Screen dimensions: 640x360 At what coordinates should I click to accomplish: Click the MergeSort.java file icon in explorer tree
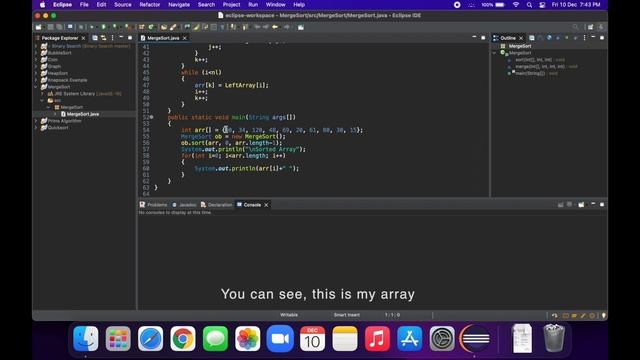[x=63, y=114]
